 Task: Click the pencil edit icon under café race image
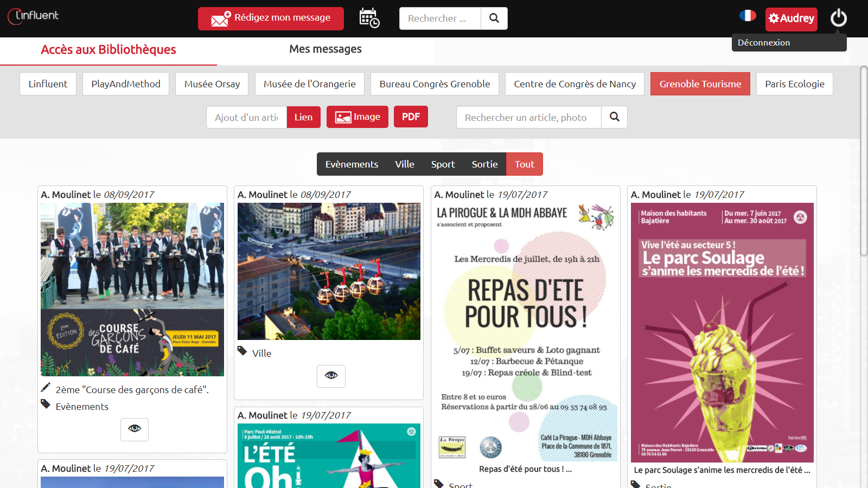pyautogui.click(x=46, y=388)
